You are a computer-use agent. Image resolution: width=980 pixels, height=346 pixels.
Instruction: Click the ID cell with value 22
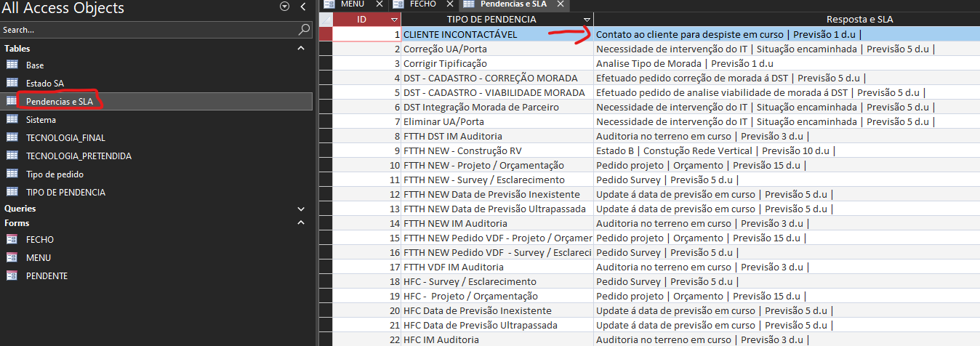367,339
